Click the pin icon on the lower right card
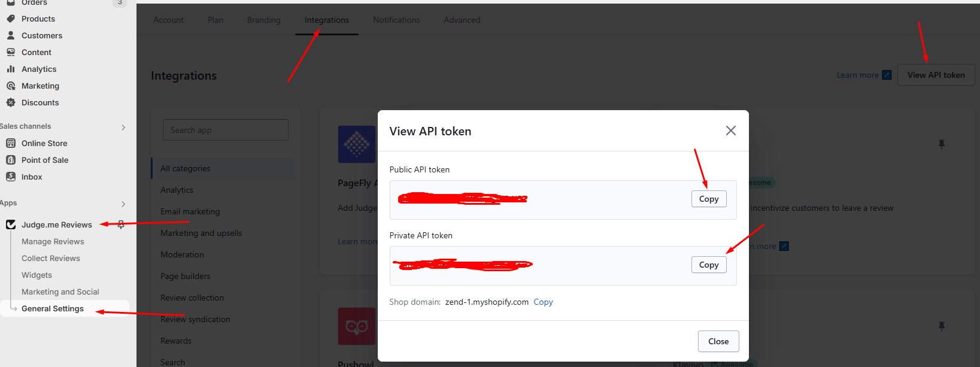The image size is (980, 367). tap(942, 326)
